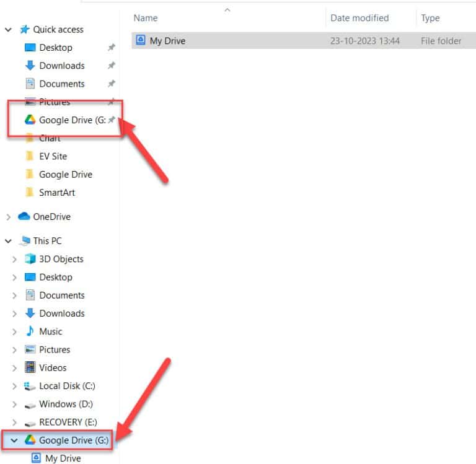476x464 pixels.
Task: Expand the Pictures node under This PC
Action: [14, 350]
